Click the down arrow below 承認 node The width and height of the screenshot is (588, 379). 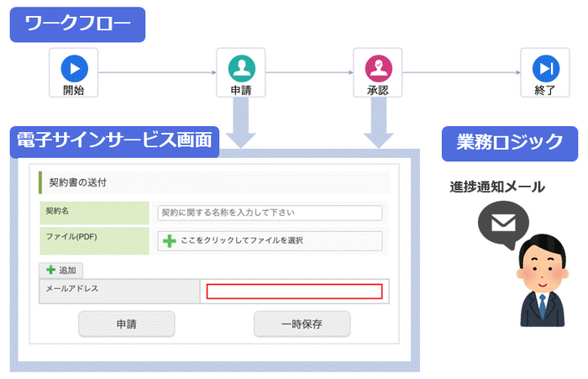[378, 123]
